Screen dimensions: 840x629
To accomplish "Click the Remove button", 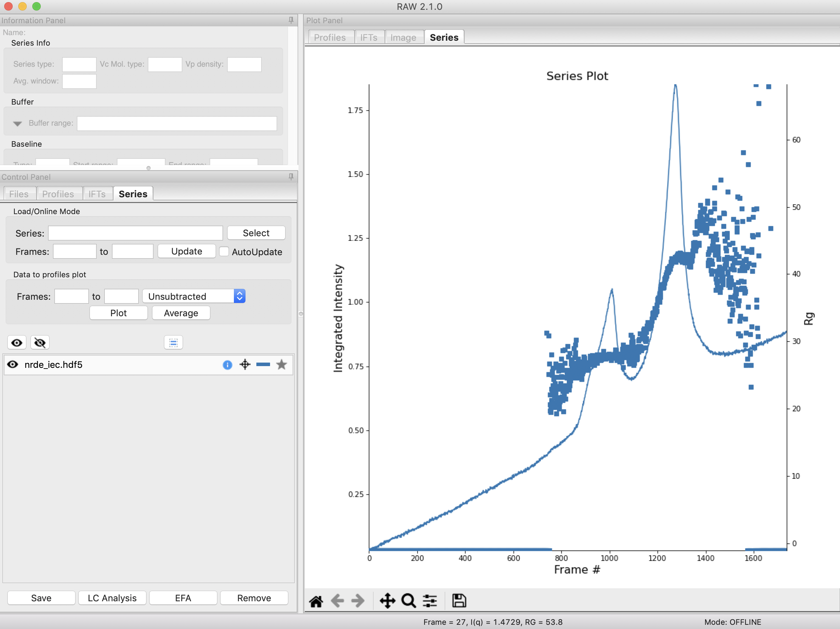I will tap(254, 598).
